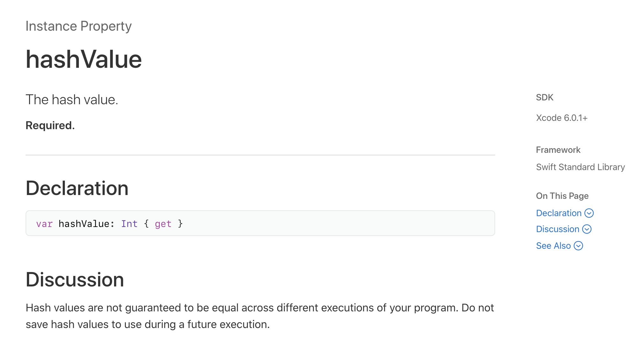Click the On This Page sidebar heading
644x344 pixels.
point(562,196)
